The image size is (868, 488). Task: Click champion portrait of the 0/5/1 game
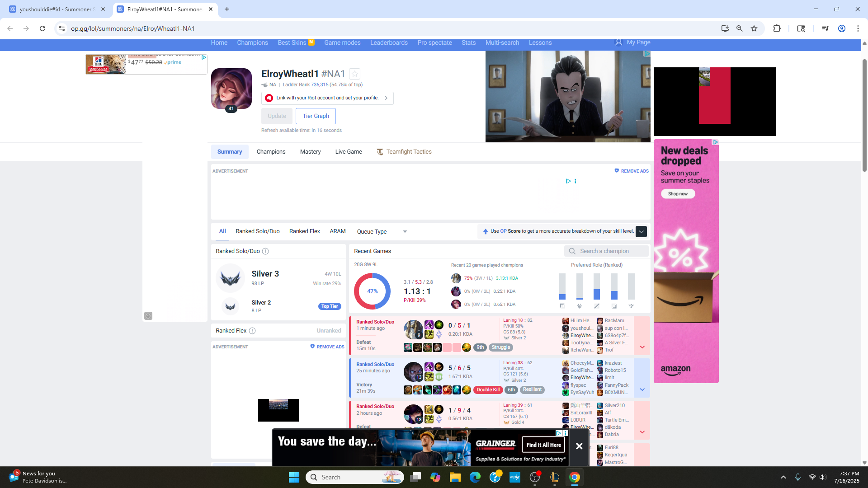[413, 329]
